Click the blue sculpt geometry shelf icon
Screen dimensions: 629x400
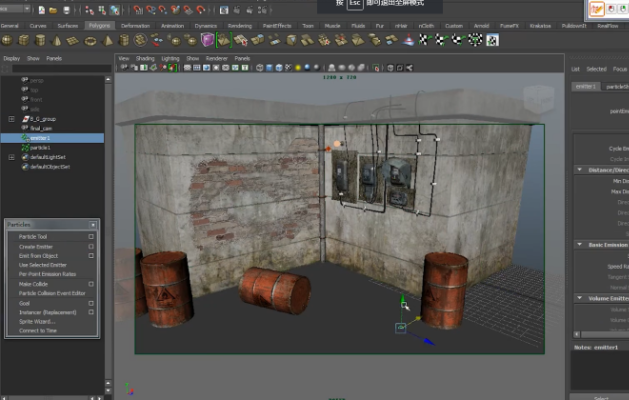408,40
